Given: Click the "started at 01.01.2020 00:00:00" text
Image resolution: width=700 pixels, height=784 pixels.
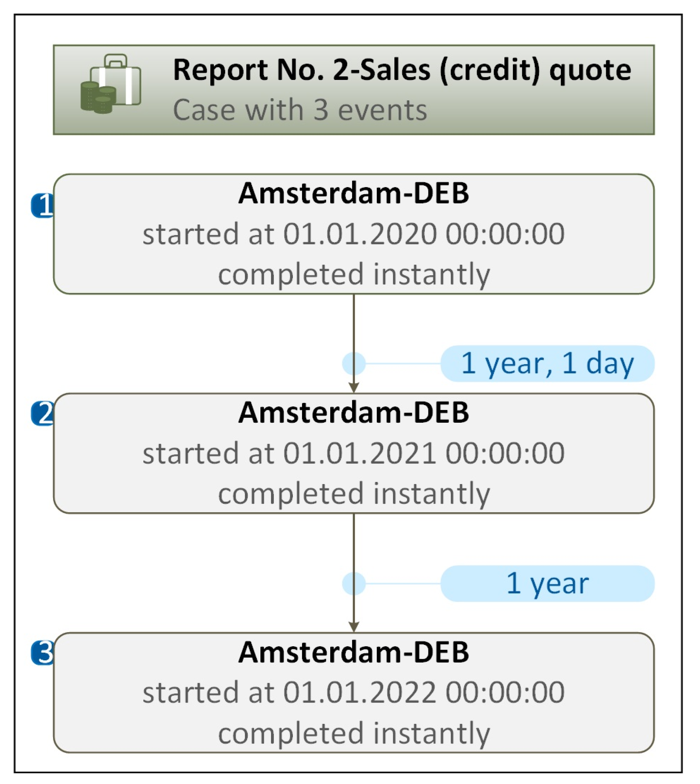Looking at the screenshot, I should tap(353, 234).
